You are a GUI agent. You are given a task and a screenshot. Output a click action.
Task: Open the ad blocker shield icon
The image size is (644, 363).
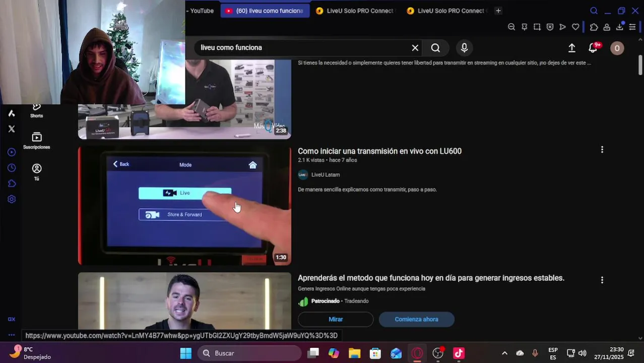[550, 27]
